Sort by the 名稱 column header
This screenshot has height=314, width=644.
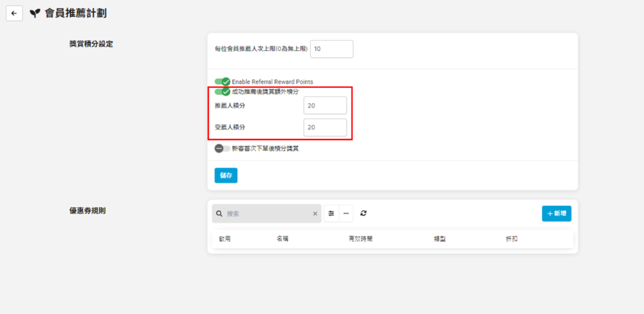coord(282,239)
